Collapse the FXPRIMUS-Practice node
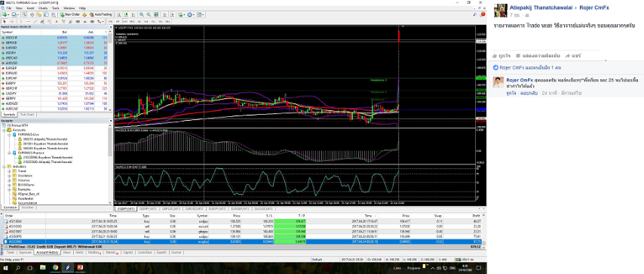Viewport: 644px width, 274px height. (x=10, y=152)
